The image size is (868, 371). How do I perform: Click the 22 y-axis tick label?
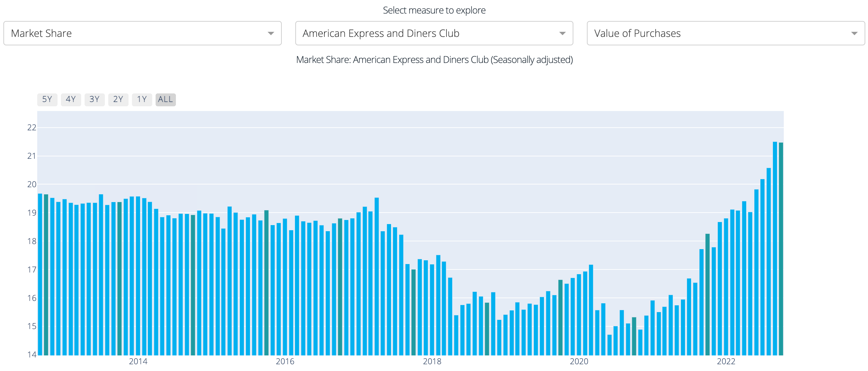[x=31, y=128]
